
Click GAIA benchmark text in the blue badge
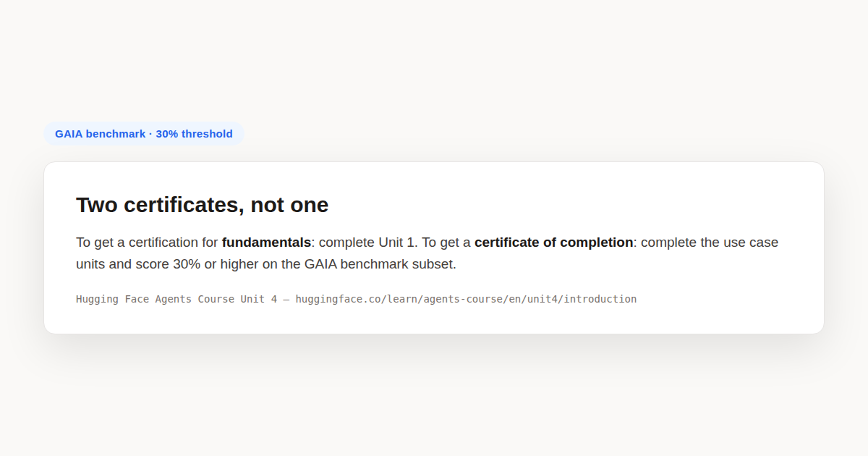tap(100, 134)
